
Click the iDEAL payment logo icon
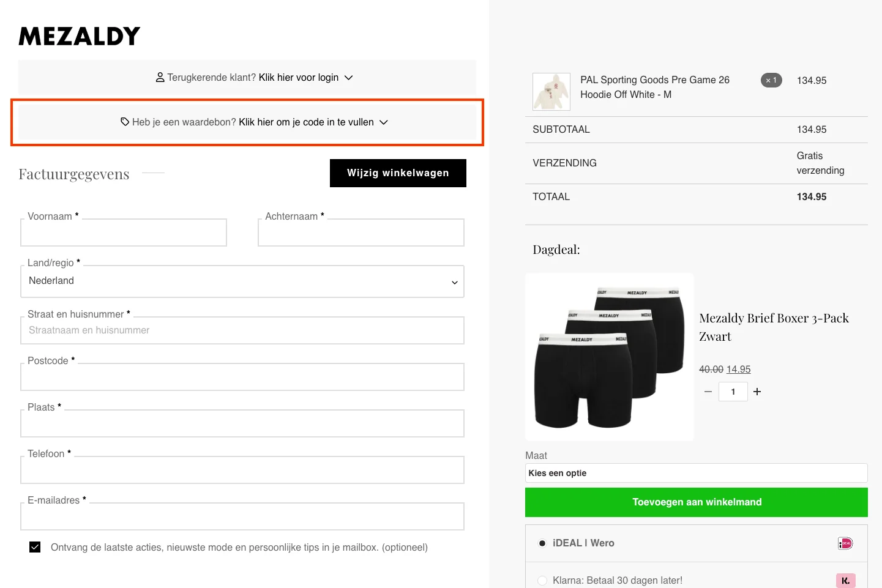click(x=845, y=543)
